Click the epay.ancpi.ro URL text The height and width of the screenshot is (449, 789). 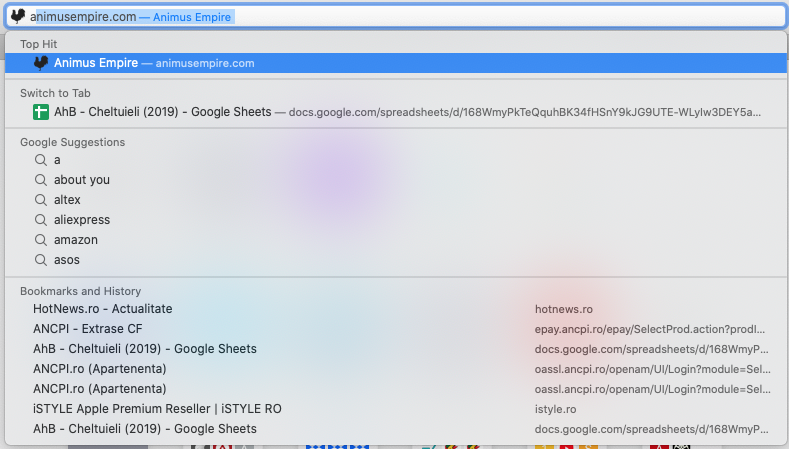pyautogui.click(x=650, y=329)
